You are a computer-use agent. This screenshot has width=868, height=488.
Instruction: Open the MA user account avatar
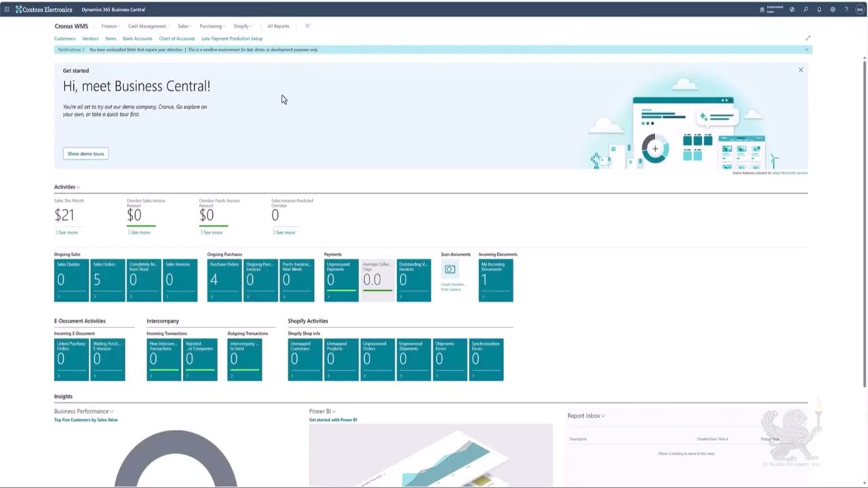click(x=860, y=9)
